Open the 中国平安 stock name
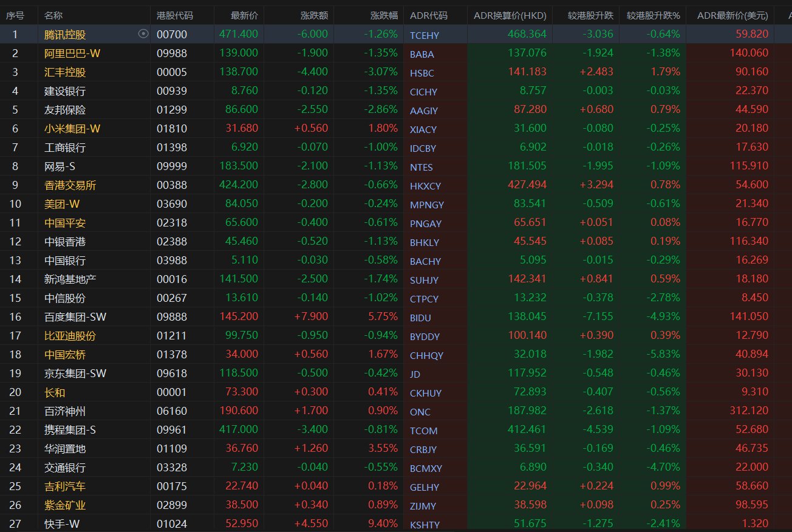 [65, 223]
